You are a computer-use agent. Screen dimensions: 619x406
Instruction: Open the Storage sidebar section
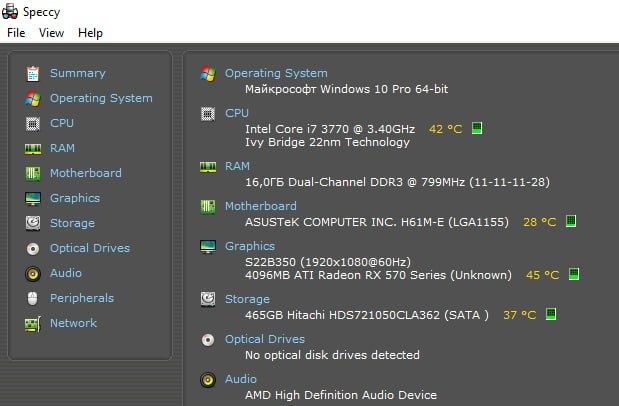[72, 223]
